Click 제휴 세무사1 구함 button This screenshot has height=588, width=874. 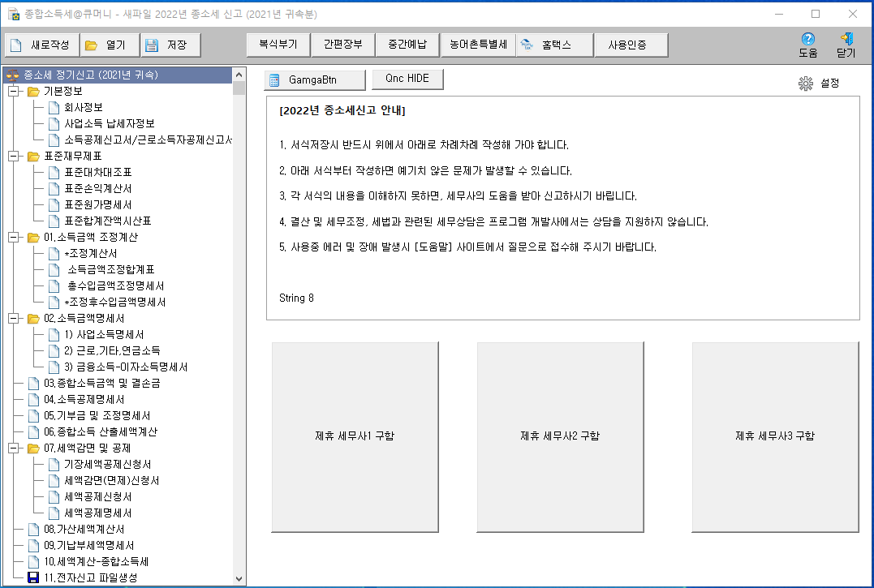point(355,437)
